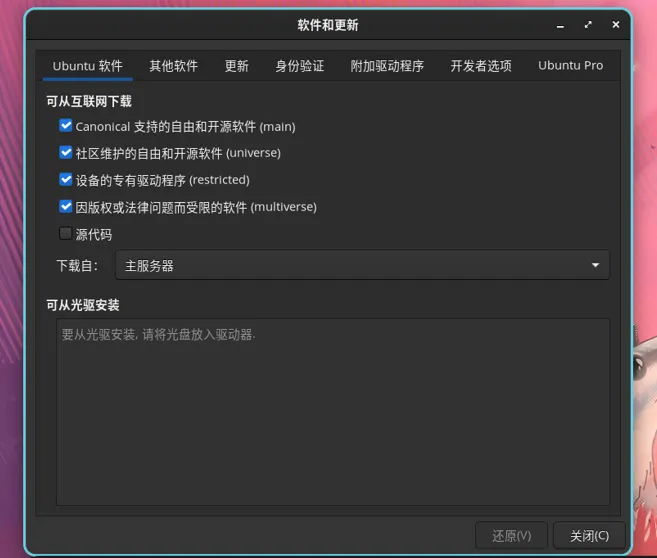Uncheck 因版权或法律问题而受限的软件 (multiverse)
This screenshot has width=657, height=558.
[66, 206]
